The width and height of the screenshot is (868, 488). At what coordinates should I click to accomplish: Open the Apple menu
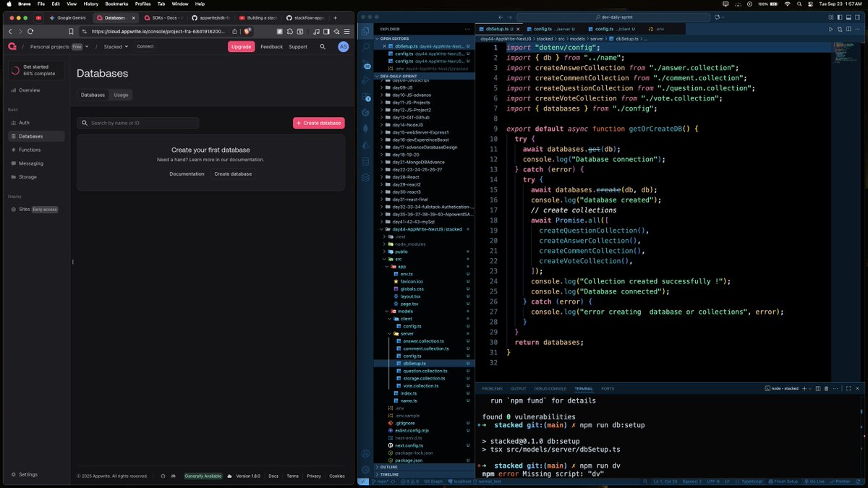pyautogui.click(x=8, y=4)
